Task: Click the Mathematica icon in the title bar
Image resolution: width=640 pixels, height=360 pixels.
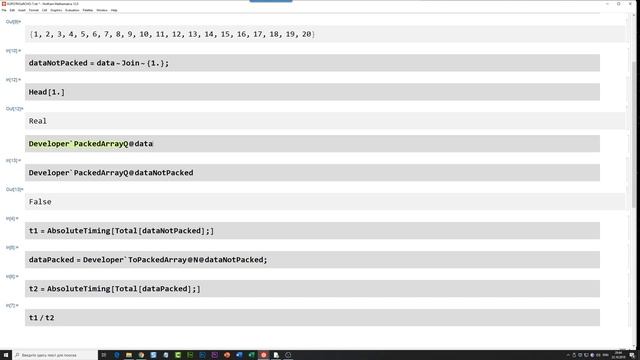Action: point(4,4)
